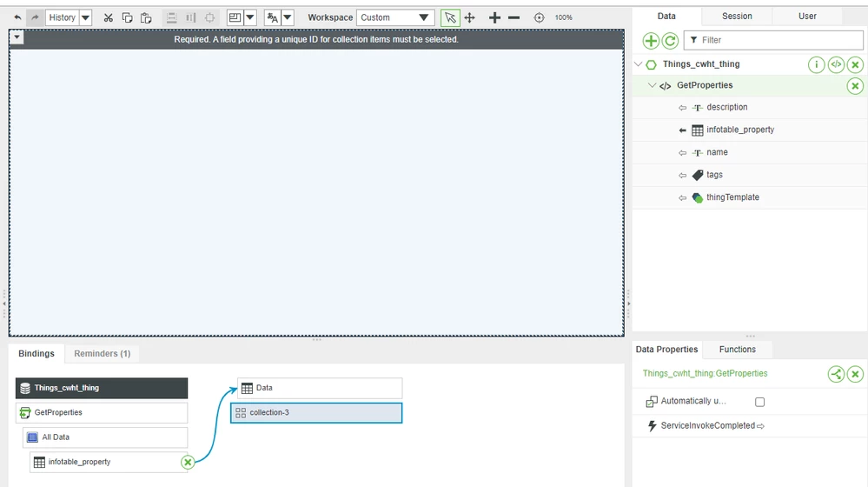The image size is (868, 487).
Task: Click the share bindings icon
Action: pyautogui.click(x=836, y=374)
